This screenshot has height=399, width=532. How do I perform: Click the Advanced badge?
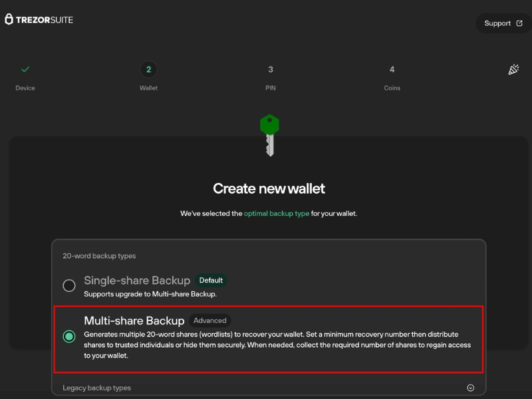tap(209, 321)
